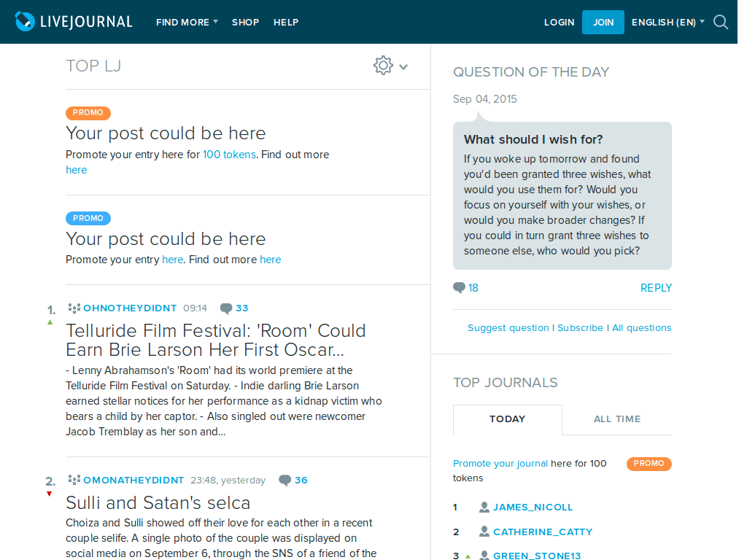Click 'Find out more here' link in blue promo
Image resolution: width=747 pixels, height=560 pixels.
click(x=270, y=260)
